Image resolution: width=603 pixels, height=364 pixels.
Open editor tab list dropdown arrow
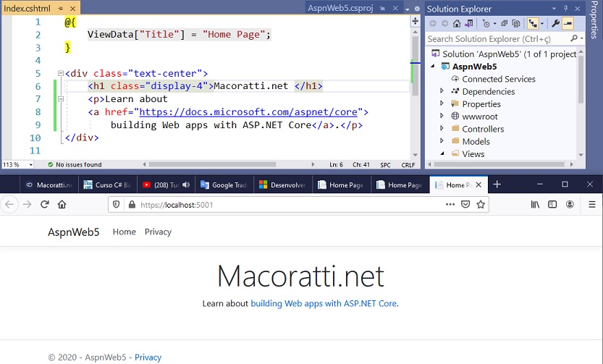pos(408,9)
